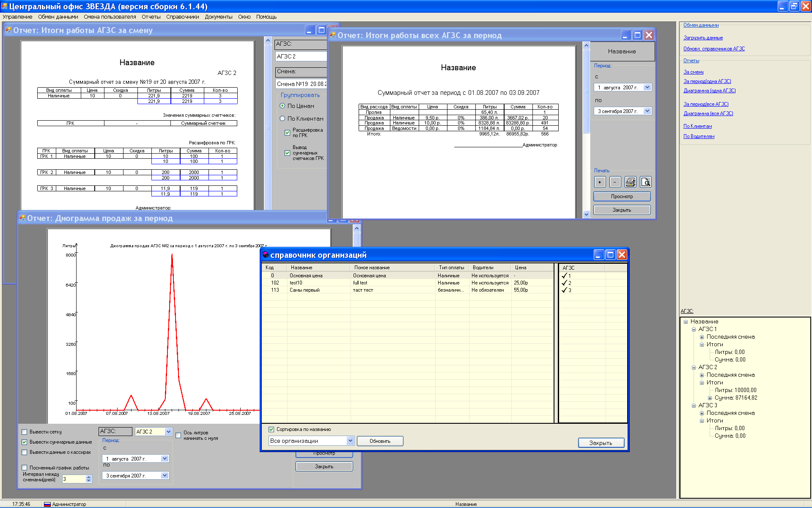812x508 pixels.
Task: Open the Все организации dropdown
Action: (350, 441)
